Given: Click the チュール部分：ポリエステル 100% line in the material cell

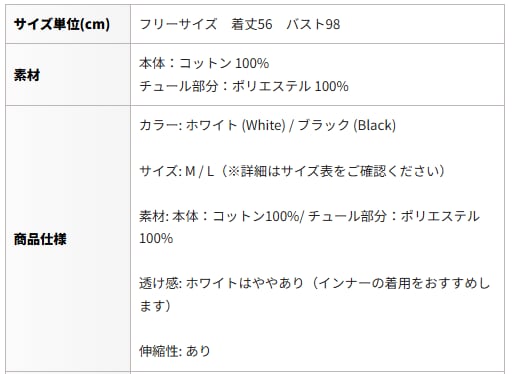Looking at the screenshot, I should (x=244, y=86).
